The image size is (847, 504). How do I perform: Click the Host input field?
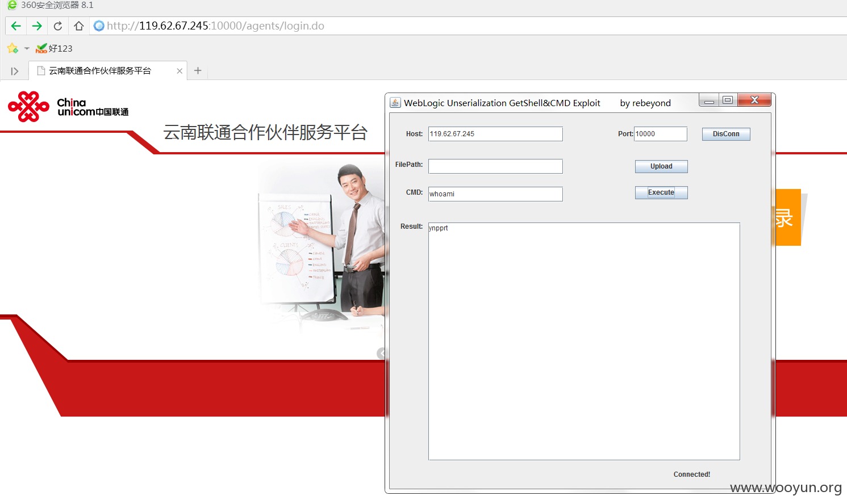(x=495, y=134)
